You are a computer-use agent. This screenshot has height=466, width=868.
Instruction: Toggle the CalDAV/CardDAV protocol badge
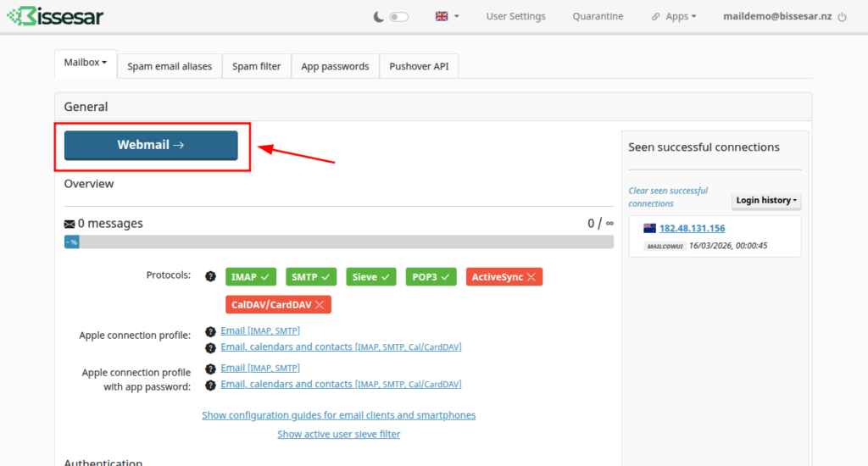278,304
